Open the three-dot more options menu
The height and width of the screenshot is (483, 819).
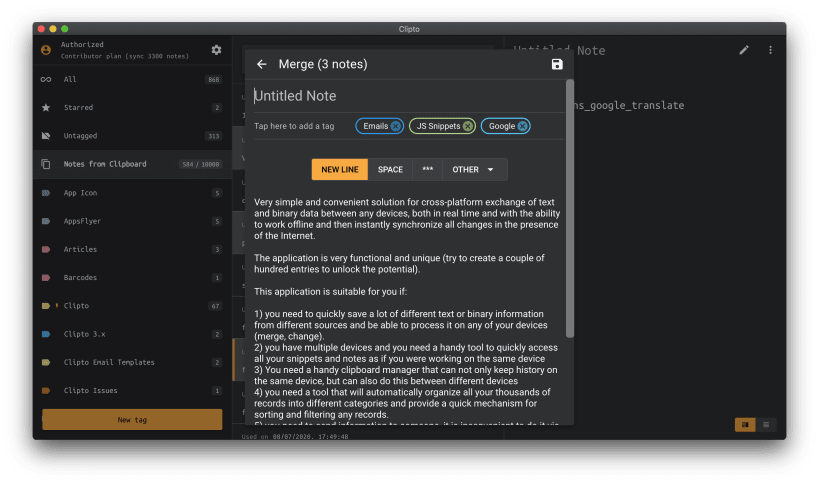(x=770, y=50)
